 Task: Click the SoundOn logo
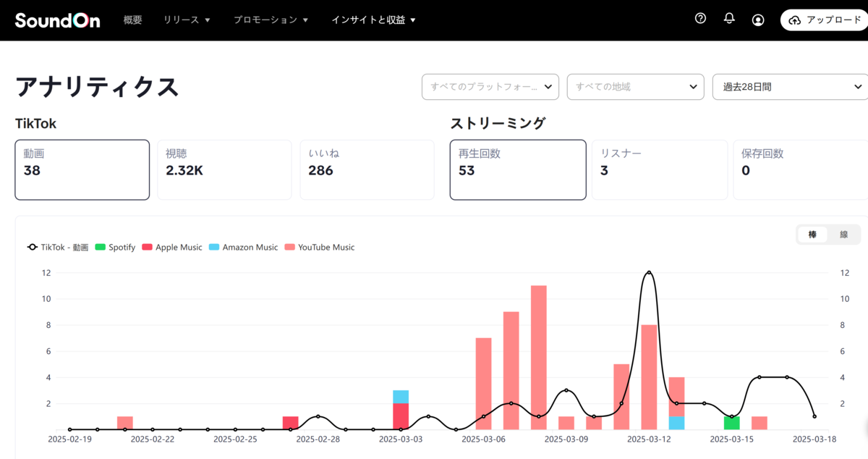click(57, 20)
